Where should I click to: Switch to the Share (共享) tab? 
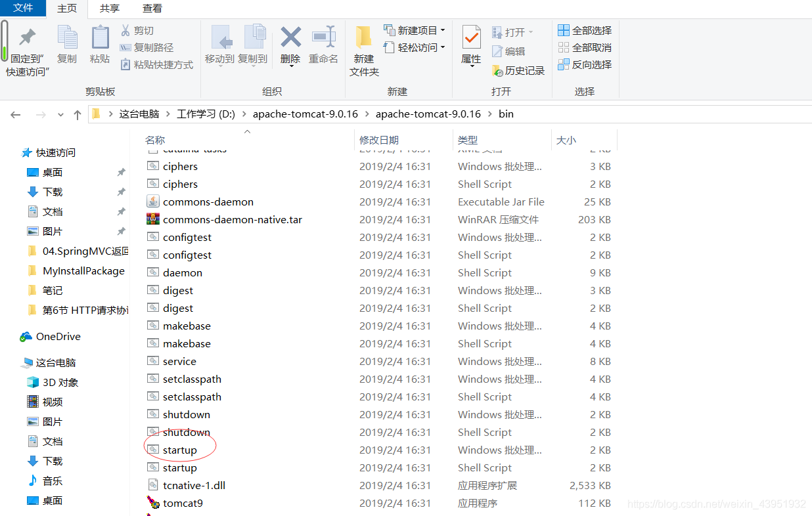tap(110, 9)
